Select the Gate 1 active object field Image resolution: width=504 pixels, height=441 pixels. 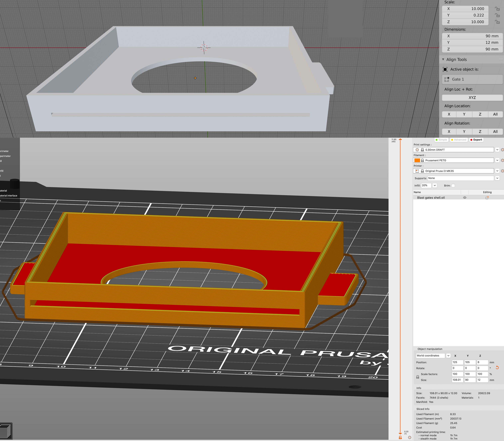tap(472, 79)
